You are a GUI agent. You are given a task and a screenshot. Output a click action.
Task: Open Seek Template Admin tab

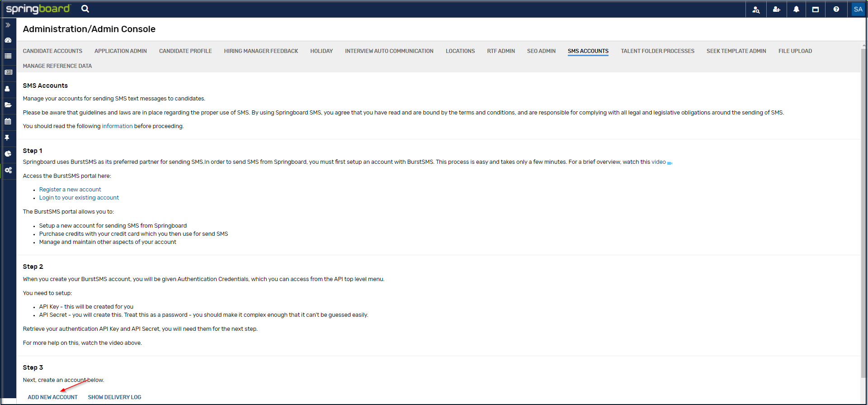tap(736, 51)
